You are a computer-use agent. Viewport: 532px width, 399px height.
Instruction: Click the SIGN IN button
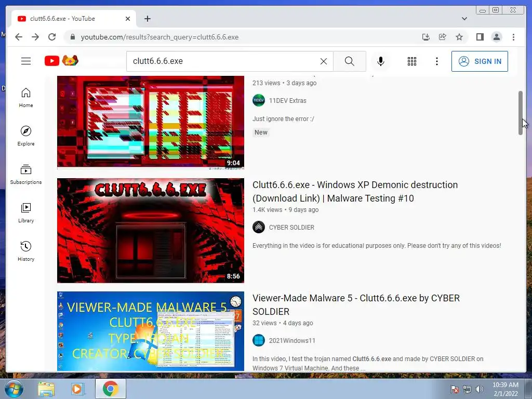480,61
